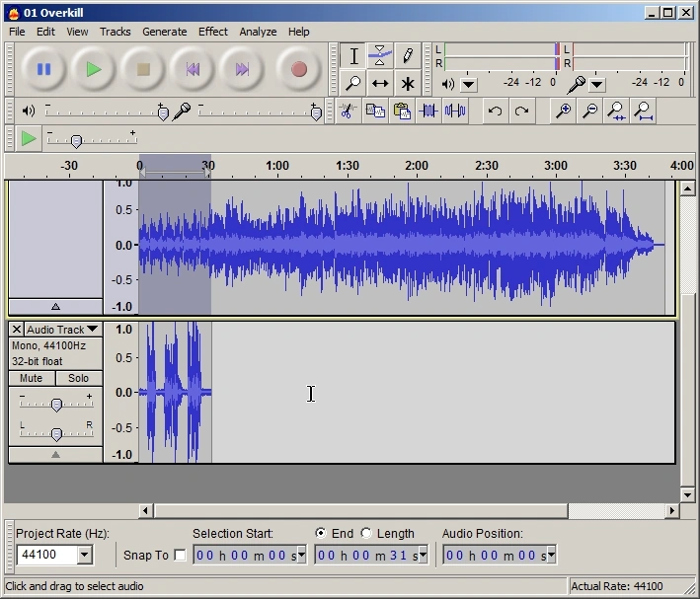Expand the output meter options dropdown
The image size is (700, 599).
(x=468, y=85)
